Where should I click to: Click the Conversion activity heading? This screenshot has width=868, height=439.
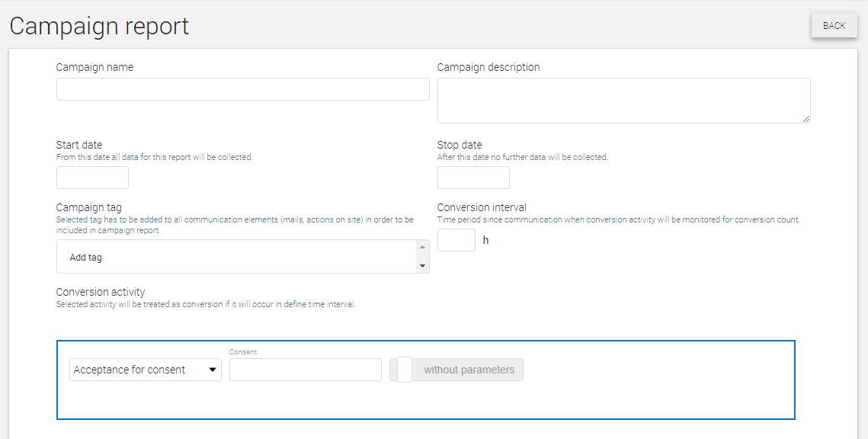pyautogui.click(x=101, y=292)
